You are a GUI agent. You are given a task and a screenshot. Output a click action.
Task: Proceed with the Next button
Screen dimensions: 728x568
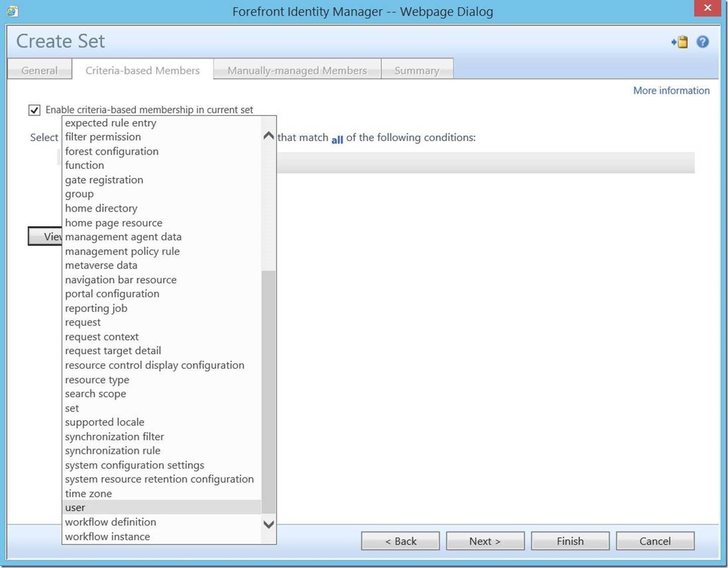(x=485, y=541)
